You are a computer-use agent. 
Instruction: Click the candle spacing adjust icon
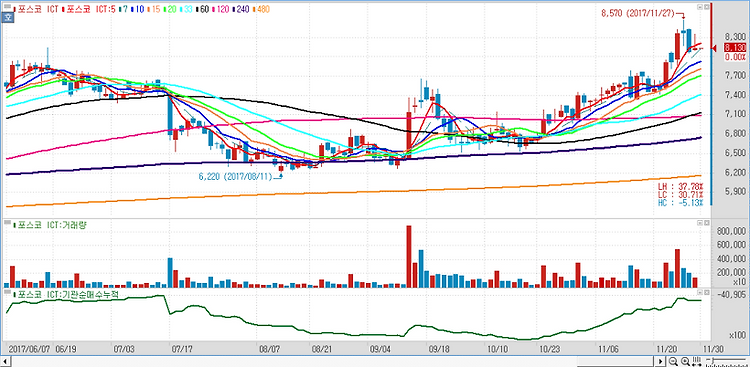point(696,361)
